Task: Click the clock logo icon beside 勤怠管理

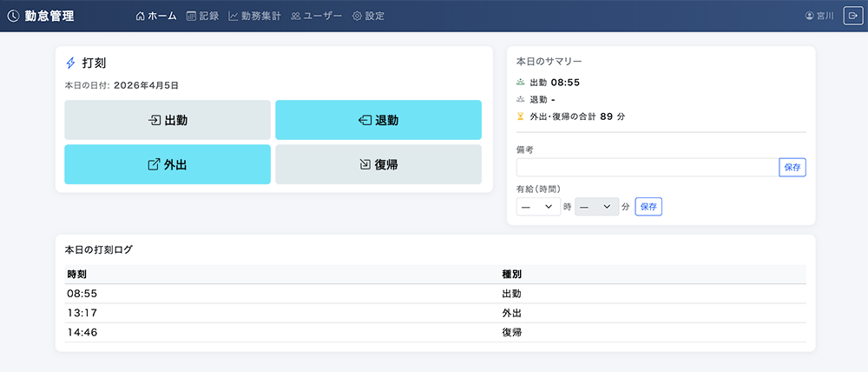Action: coord(13,16)
